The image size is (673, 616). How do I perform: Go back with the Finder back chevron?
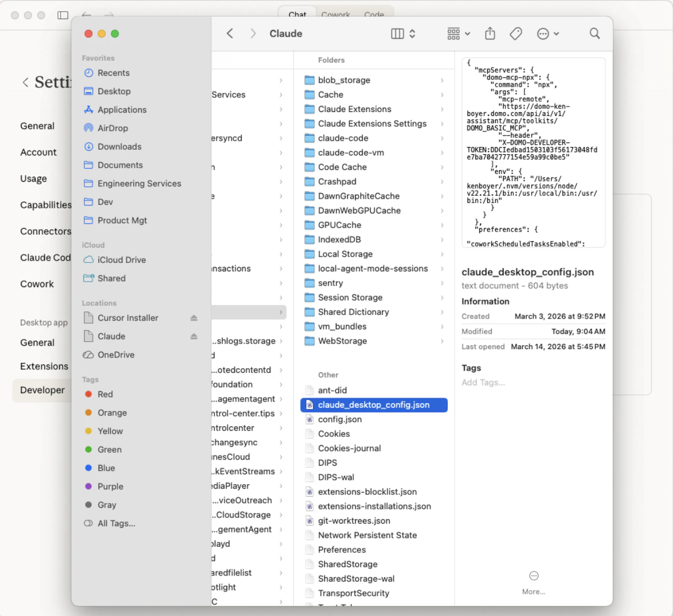(230, 34)
